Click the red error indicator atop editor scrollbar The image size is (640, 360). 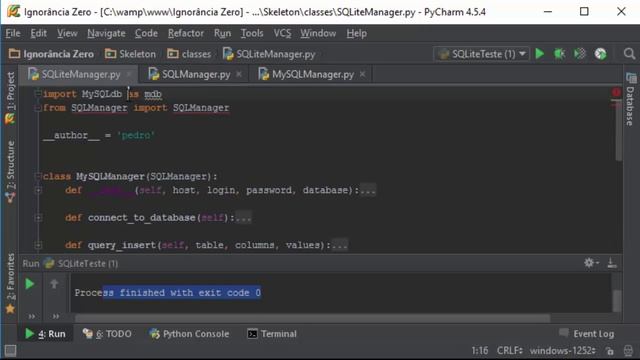tap(616, 93)
